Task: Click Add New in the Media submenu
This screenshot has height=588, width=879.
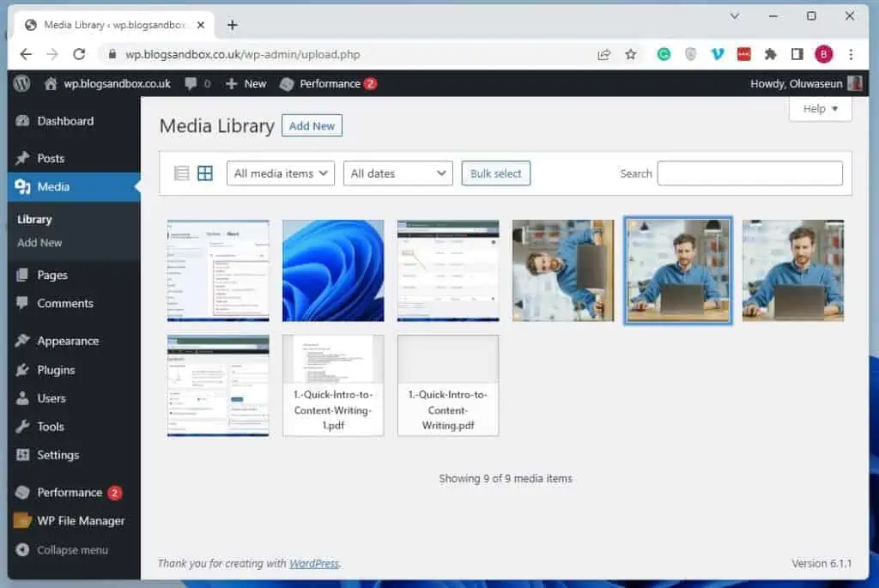Action: pos(39,243)
